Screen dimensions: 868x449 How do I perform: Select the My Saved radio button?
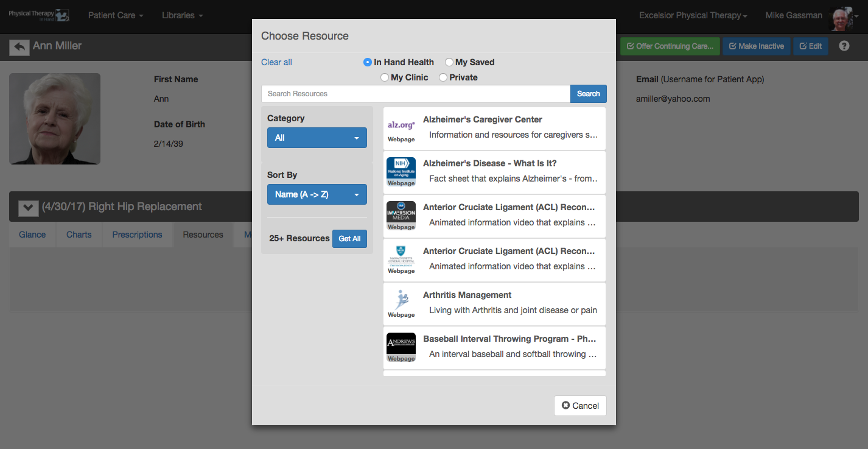[x=449, y=62]
